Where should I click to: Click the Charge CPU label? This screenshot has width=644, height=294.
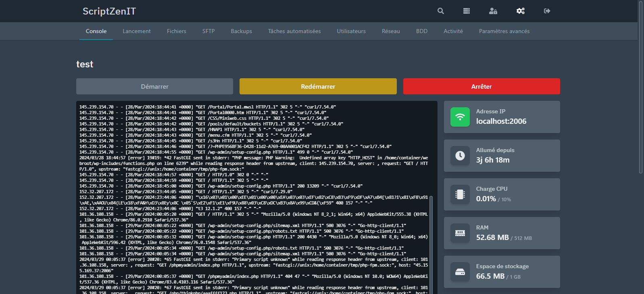tap(492, 189)
